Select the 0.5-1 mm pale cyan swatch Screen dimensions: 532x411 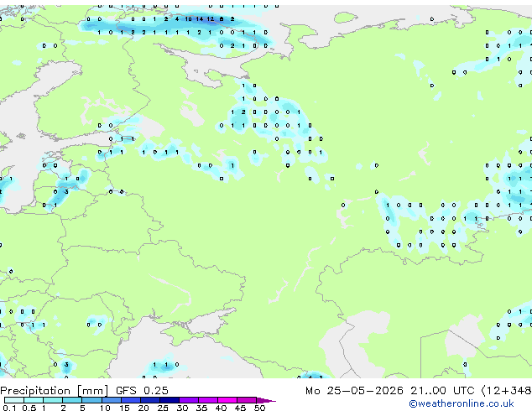34,400
